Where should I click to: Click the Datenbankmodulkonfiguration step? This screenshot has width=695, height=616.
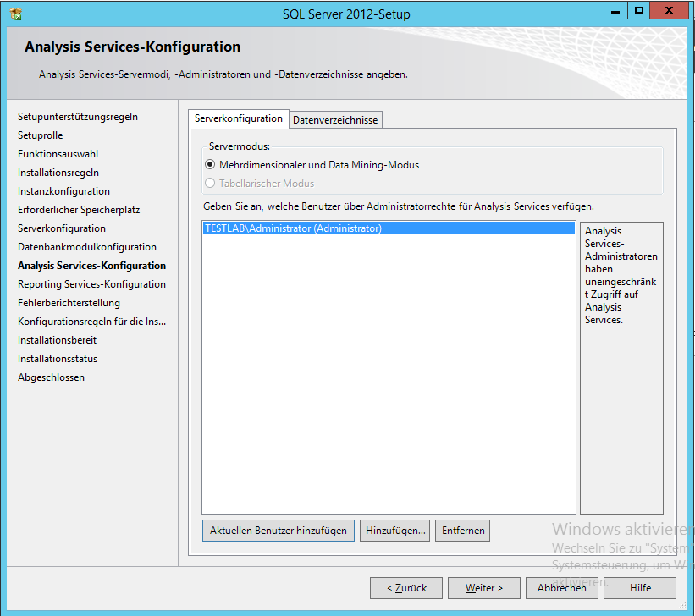tap(87, 247)
